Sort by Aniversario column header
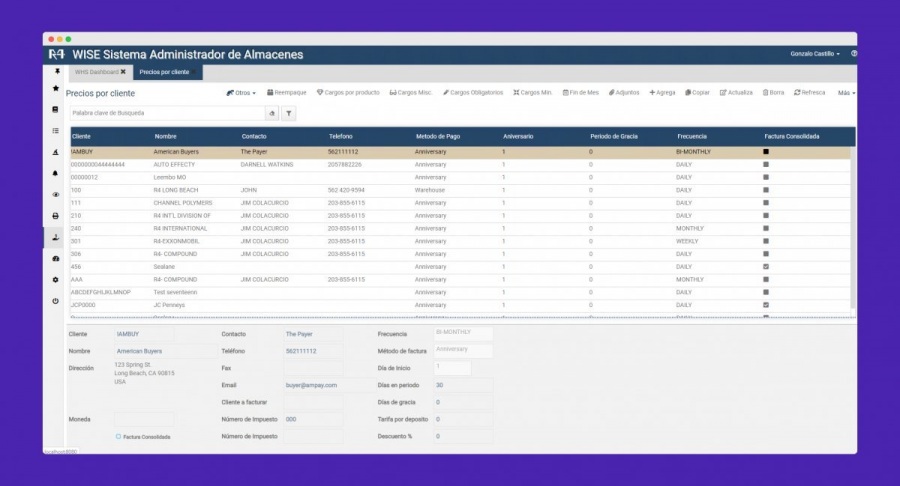The width and height of the screenshot is (900, 486). coord(518,137)
